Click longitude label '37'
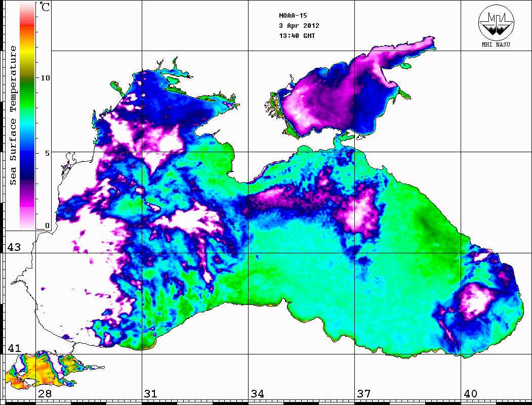Image resolution: width=532 pixels, height=405 pixels. point(364,393)
